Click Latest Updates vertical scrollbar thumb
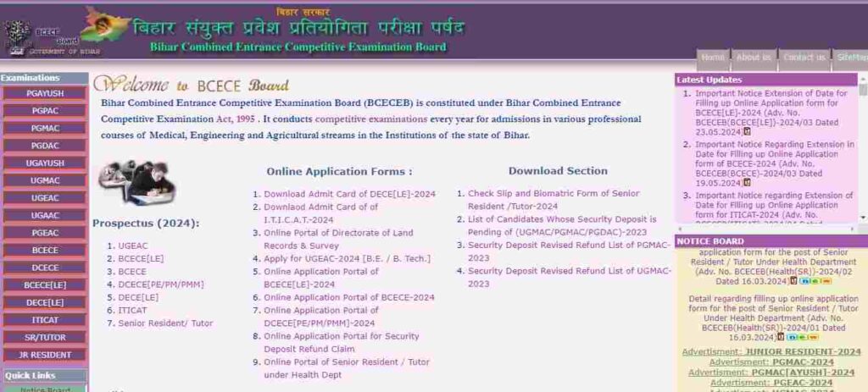The image size is (868, 392). tap(863, 90)
